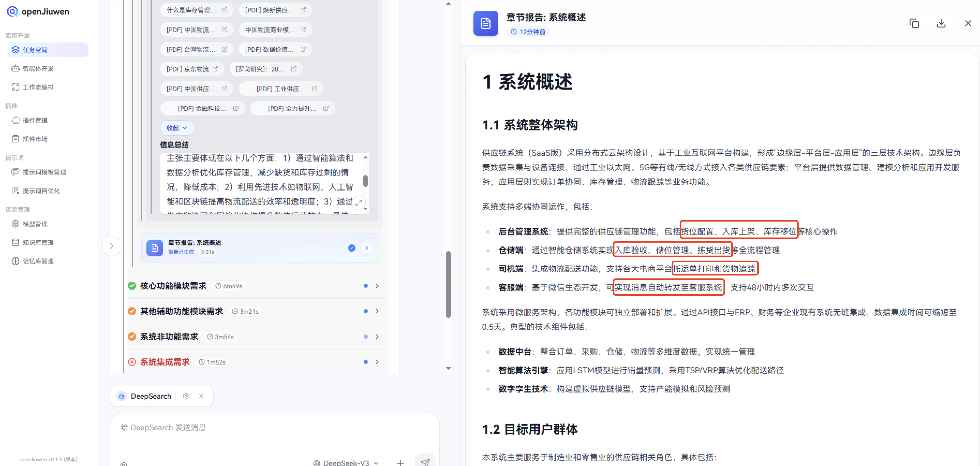Open 记忆库管理 menu entry
This screenshot has width=980, height=466.
(x=37, y=261)
